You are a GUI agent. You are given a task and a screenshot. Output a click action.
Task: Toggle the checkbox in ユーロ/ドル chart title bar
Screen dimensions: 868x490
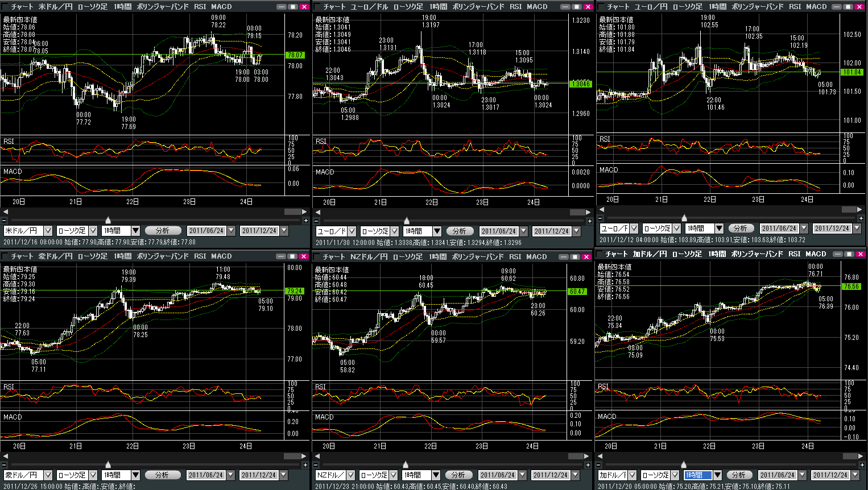[317, 7]
